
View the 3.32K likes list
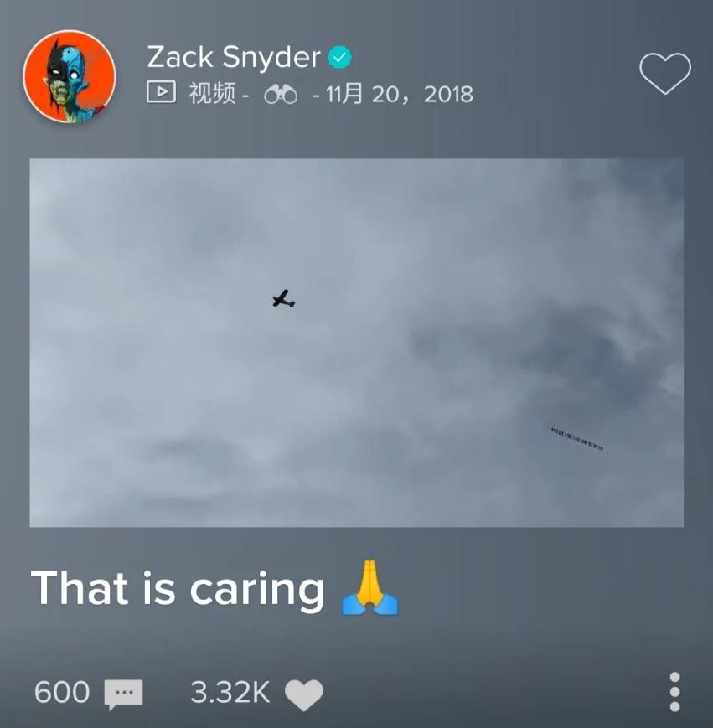pos(230,692)
